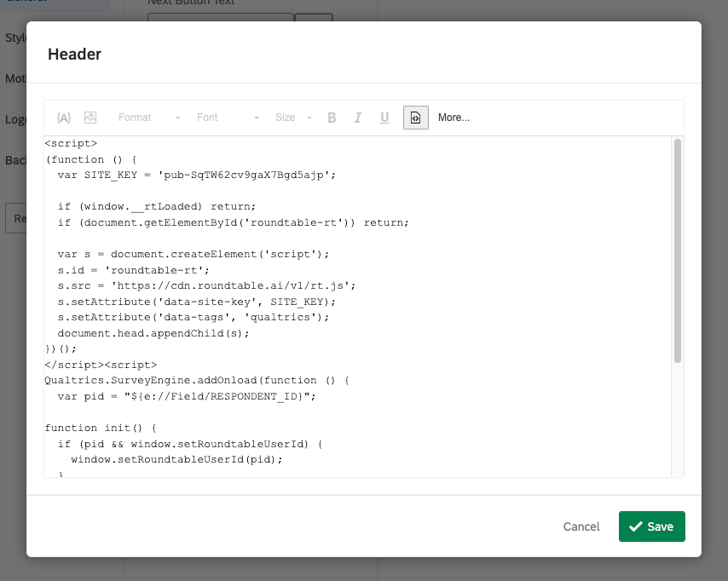Screen dimensions: 728x581
Task: Click Cancel in the Header dialog
Action: (581, 526)
